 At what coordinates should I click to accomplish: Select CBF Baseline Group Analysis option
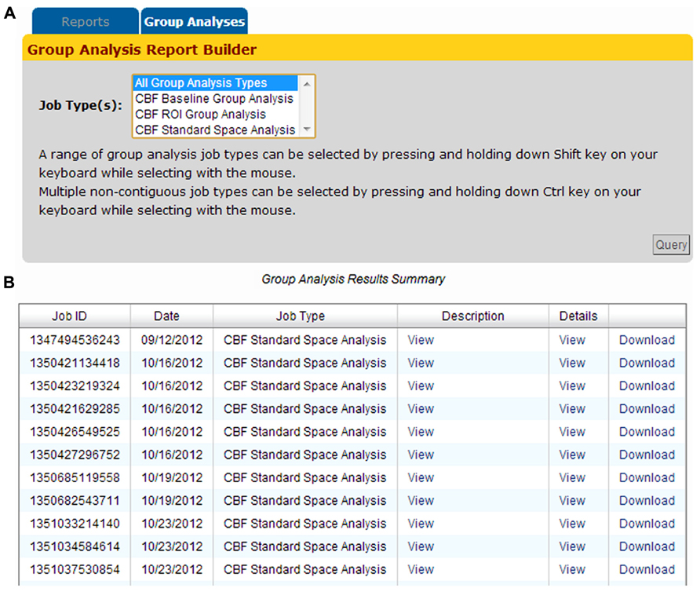216,98
